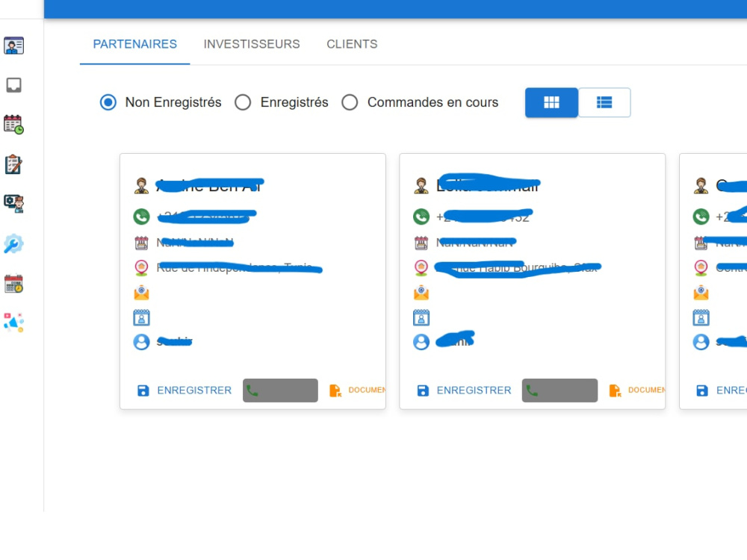The image size is (747, 560).
Task: Select the Commandes en cours radio option
Action: (x=350, y=102)
